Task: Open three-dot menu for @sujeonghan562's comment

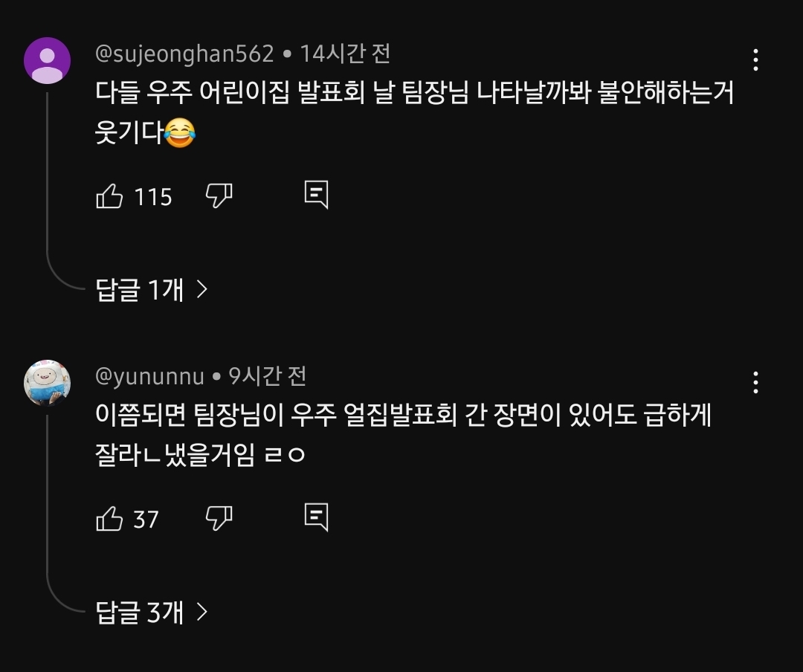Action: (755, 60)
